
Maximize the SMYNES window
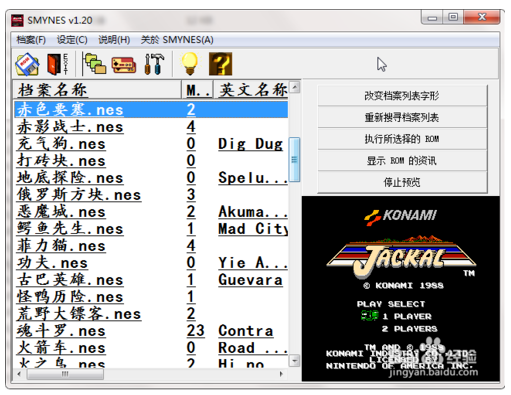click(453, 17)
